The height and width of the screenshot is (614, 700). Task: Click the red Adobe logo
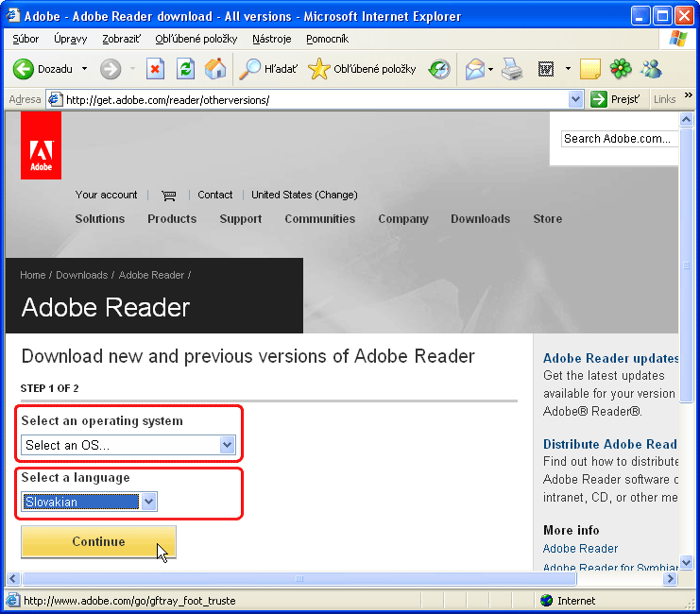click(41, 145)
